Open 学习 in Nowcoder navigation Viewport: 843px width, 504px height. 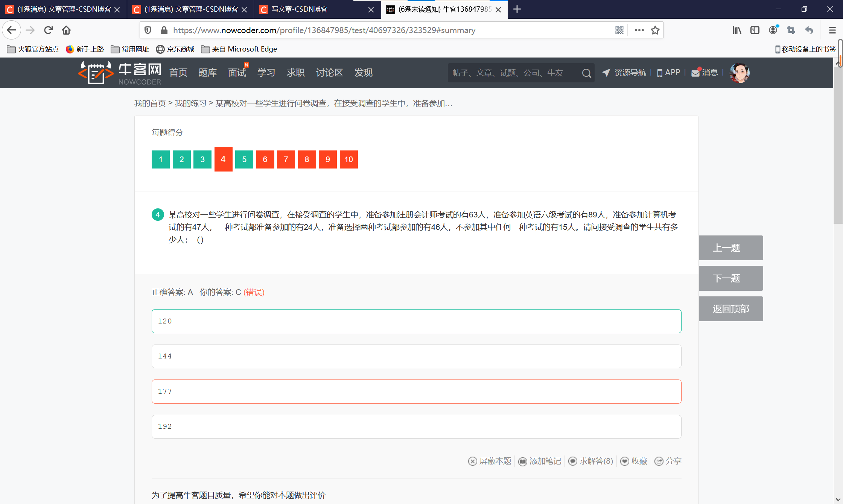pos(266,73)
